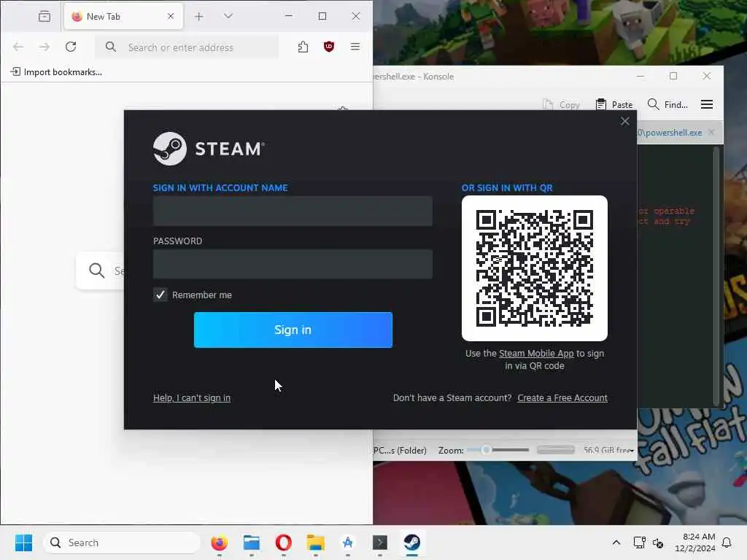
Task: Open Firefox recent browsing (Firefox View) icon
Action: coord(44,16)
